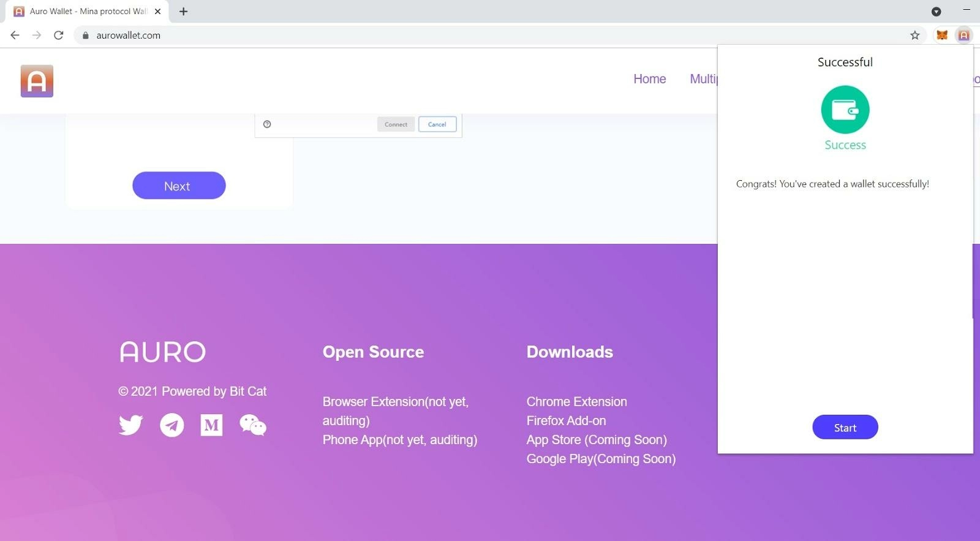Go back with the browser back arrow
This screenshot has height=541, width=980.
coord(15,35)
